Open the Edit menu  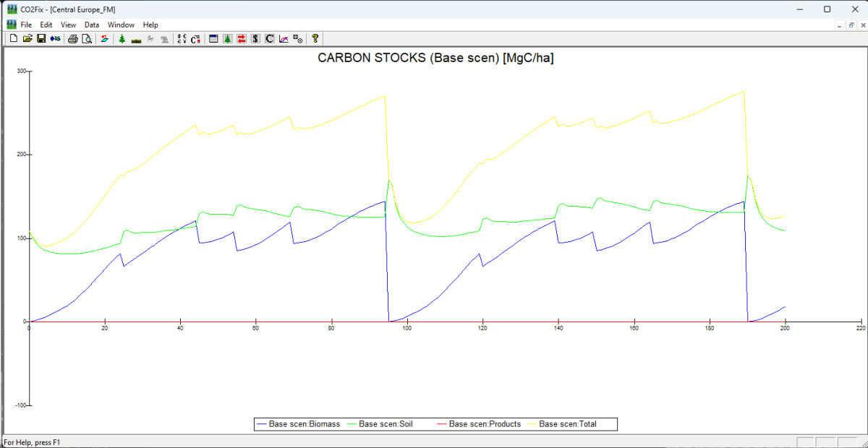coord(46,25)
